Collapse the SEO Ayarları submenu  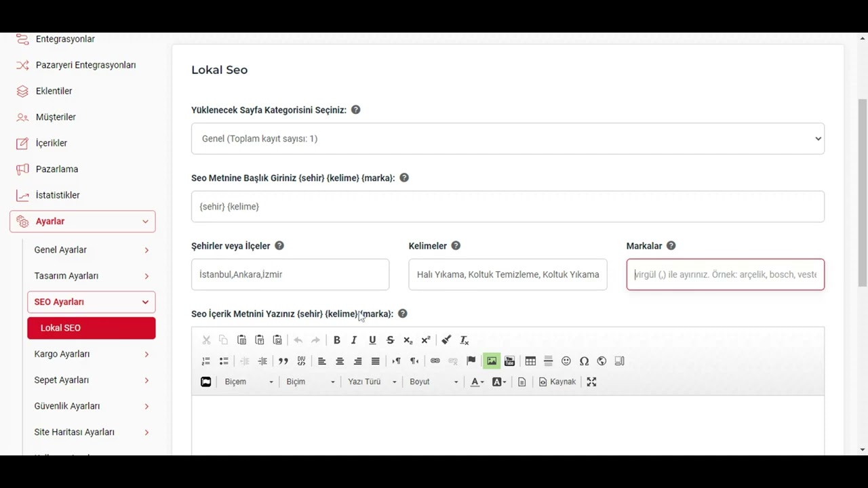(92, 302)
